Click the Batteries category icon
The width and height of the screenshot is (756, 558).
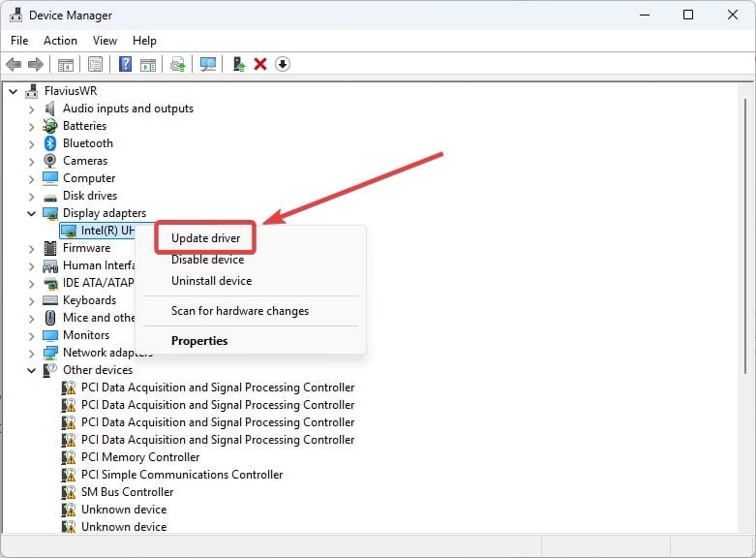pos(50,126)
